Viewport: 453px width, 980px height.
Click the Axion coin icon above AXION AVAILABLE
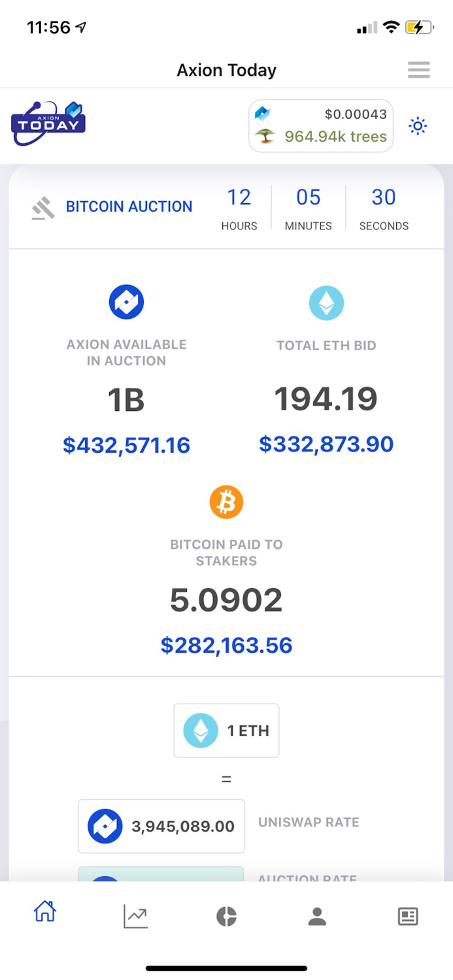pyautogui.click(x=126, y=302)
